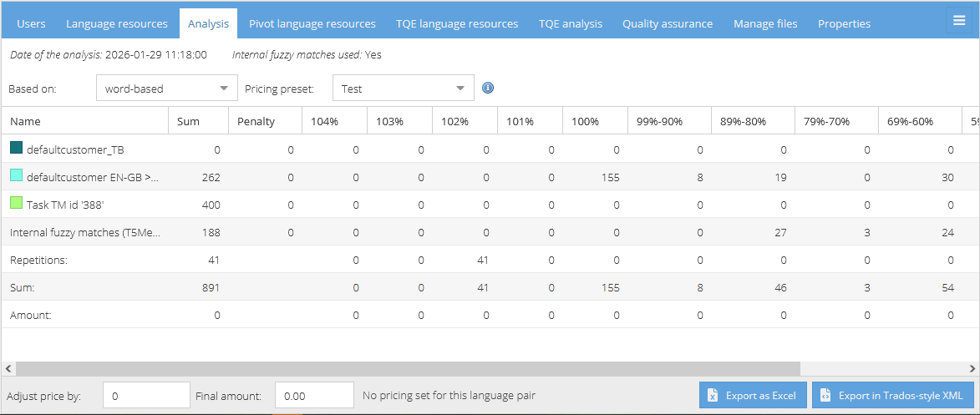Click the 19 value in 89%-80% column
The height and width of the screenshot is (415, 980).
[x=780, y=177]
